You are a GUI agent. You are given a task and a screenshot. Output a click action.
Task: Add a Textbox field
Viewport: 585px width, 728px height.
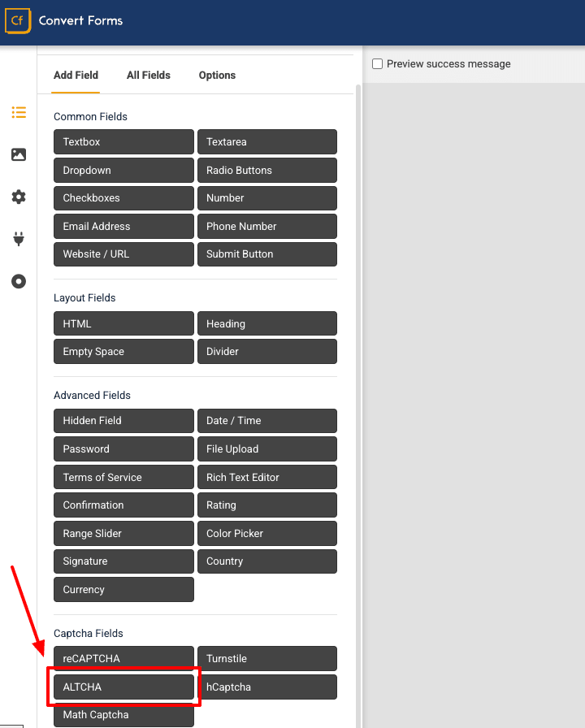click(x=123, y=141)
